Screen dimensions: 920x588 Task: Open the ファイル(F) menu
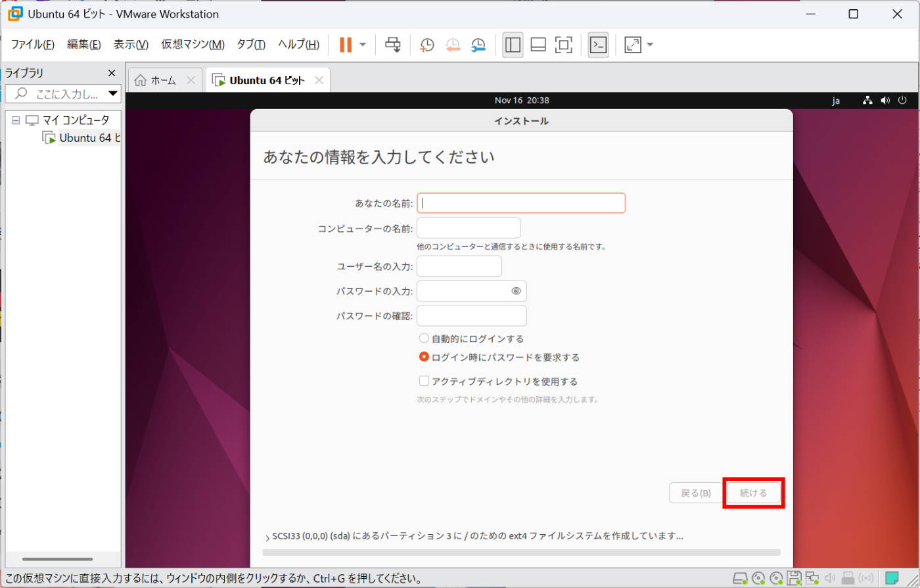coord(33,45)
